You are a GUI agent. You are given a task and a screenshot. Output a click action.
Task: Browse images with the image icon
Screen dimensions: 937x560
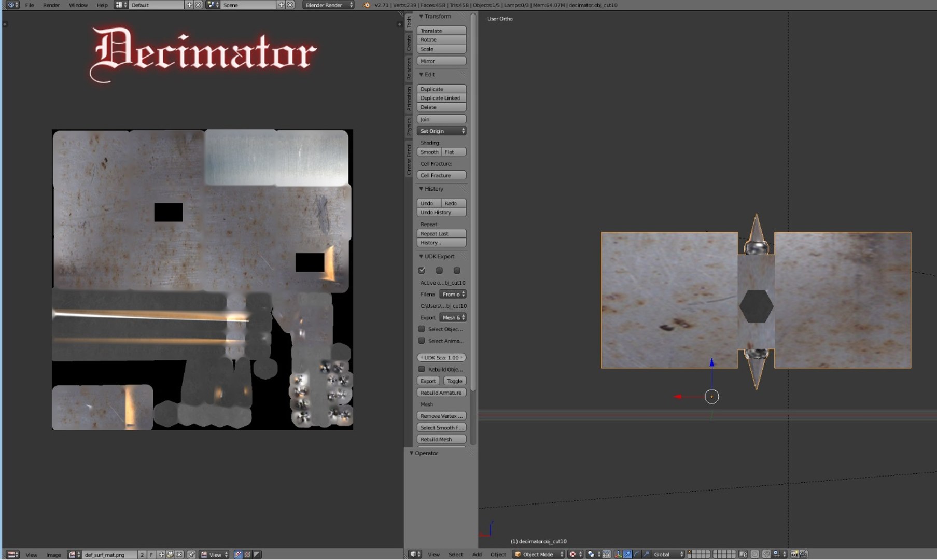pos(74,554)
